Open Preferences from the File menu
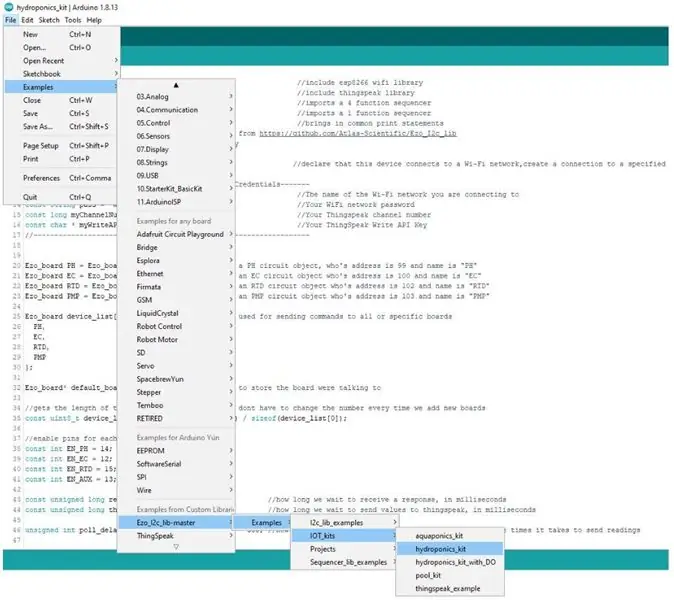The height and width of the screenshot is (600, 674). coord(62,178)
